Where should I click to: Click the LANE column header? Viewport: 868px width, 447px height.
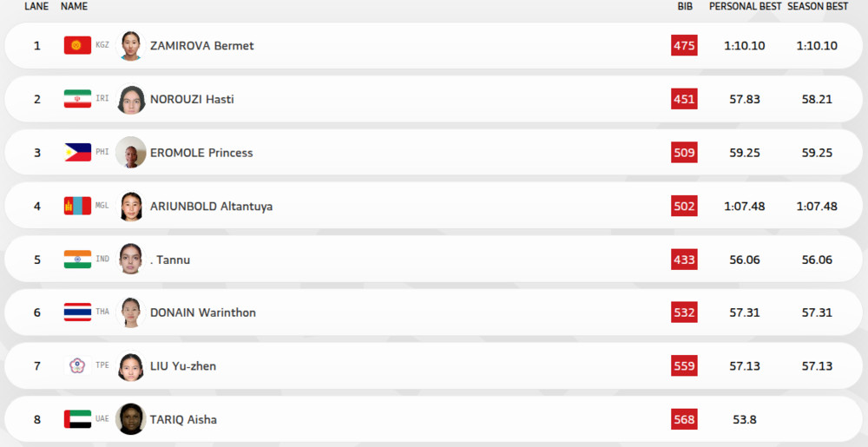point(36,6)
